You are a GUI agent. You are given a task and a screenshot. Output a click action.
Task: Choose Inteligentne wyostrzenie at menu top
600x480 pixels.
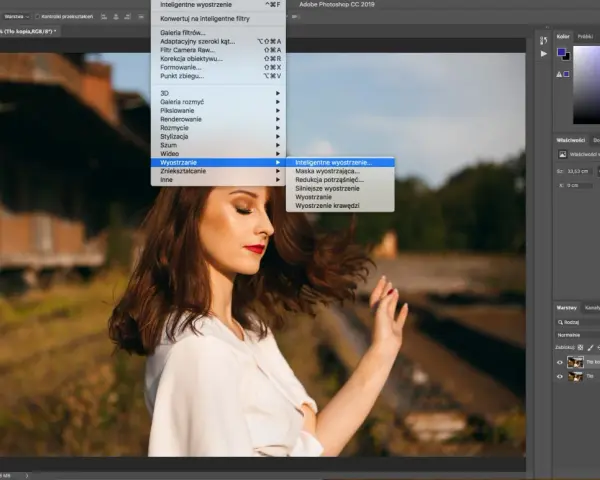coord(218,5)
